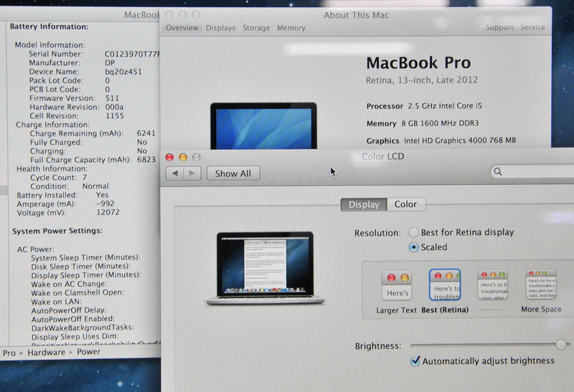Image resolution: width=574 pixels, height=392 pixels.
Task: Click the Device Name bq20z451 value
Action: [123, 72]
